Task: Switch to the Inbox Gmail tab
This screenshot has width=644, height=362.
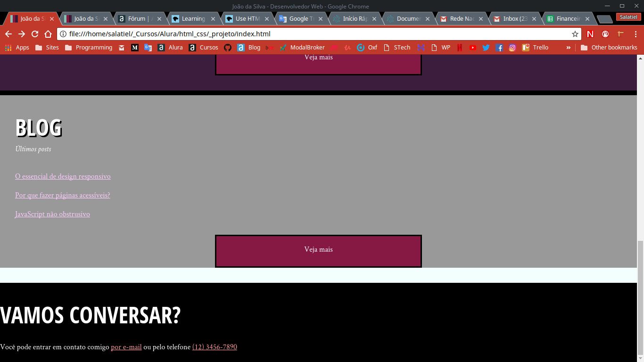Action: click(515, 19)
